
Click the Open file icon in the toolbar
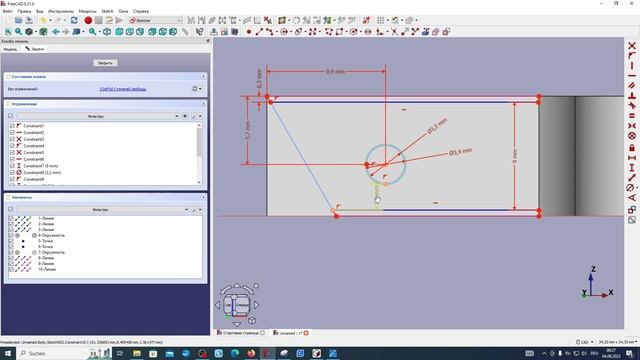pos(18,20)
